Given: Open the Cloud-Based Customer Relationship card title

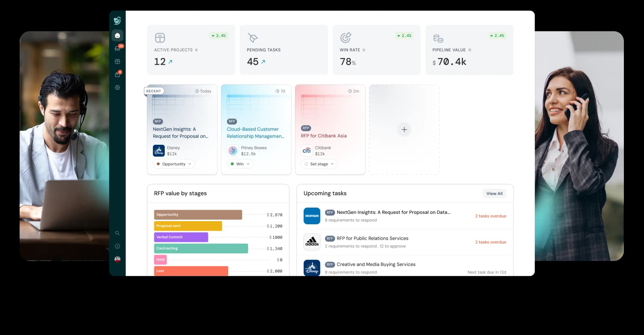Looking at the screenshot, I should click(x=255, y=133).
